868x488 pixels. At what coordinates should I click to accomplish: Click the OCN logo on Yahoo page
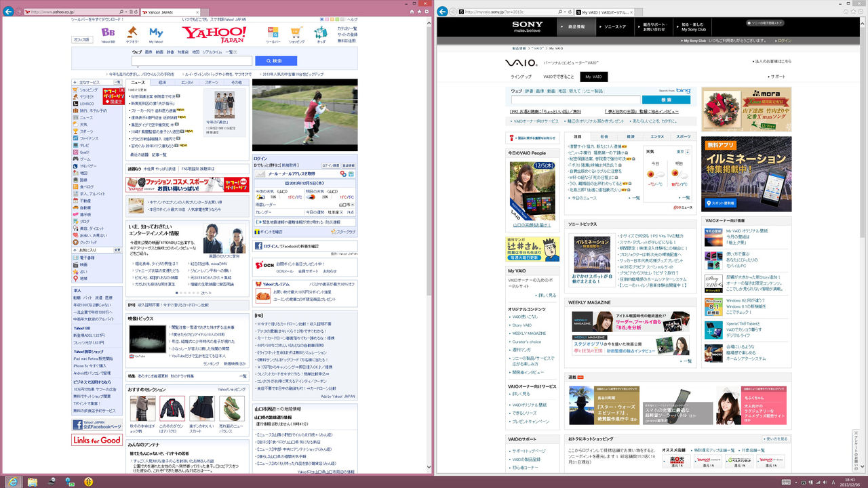(264, 264)
